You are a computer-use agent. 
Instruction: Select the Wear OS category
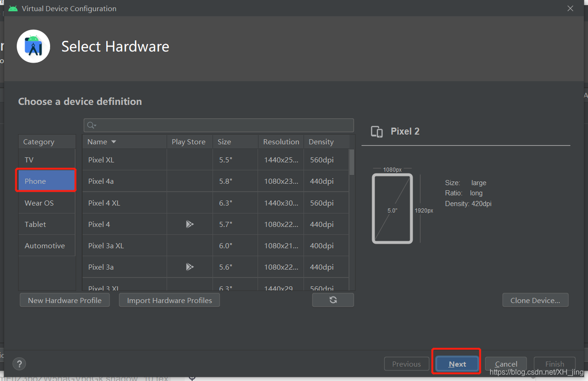(47, 203)
